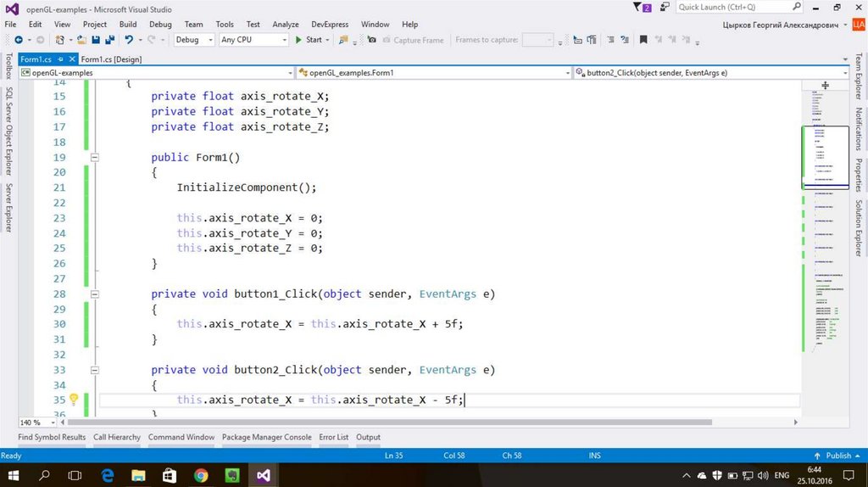
Task: Click the bookmark icon in toolbar
Action: pyautogui.click(x=643, y=40)
